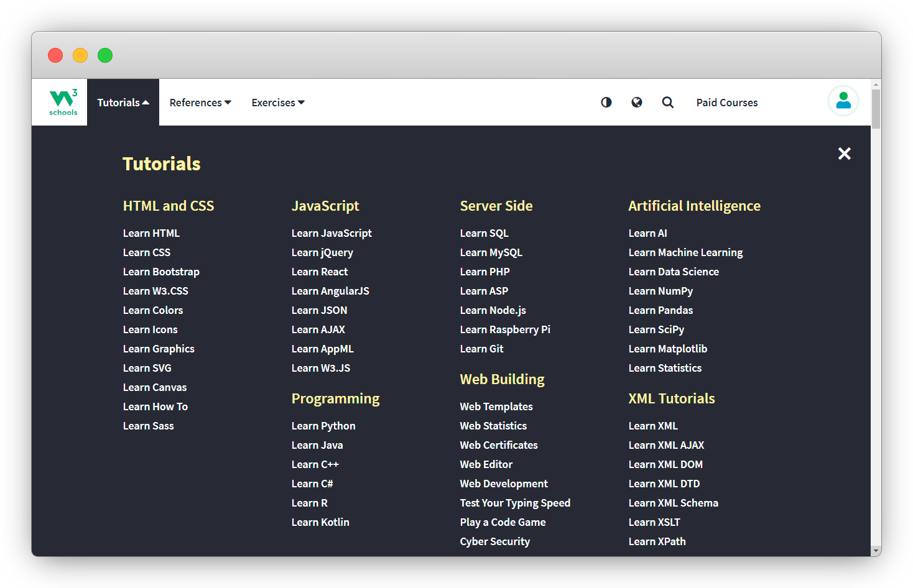Viewport: 913px width, 588px height.
Task: Open Learn HTML tutorial
Action: coord(151,233)
